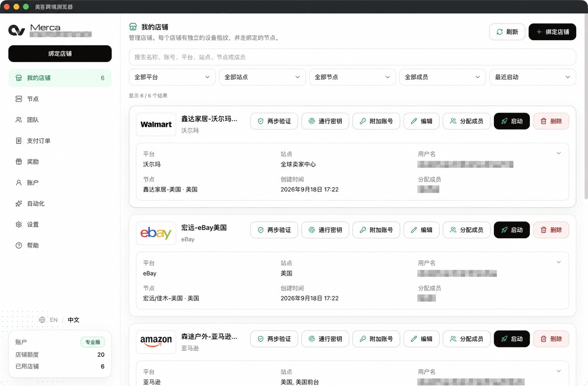Click 启动 rocket for Walmart store
Screen dimensions: 588x386
[x=512, y=121]
